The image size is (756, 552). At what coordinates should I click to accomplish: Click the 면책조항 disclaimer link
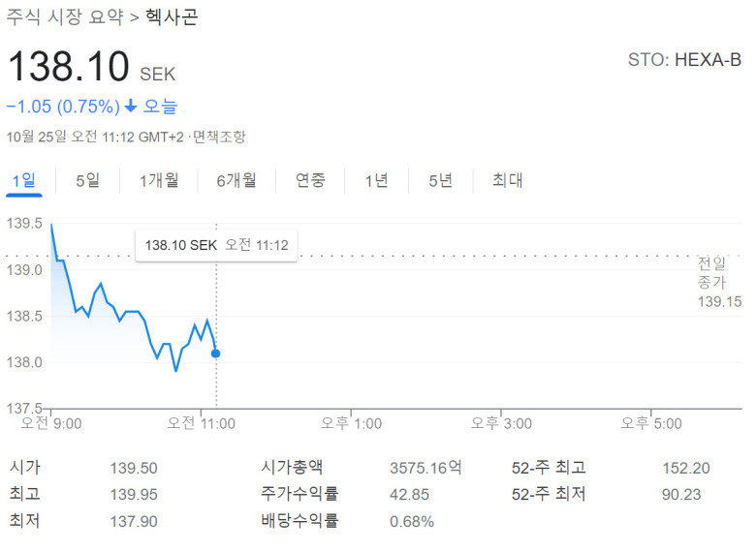coord(219,137)
